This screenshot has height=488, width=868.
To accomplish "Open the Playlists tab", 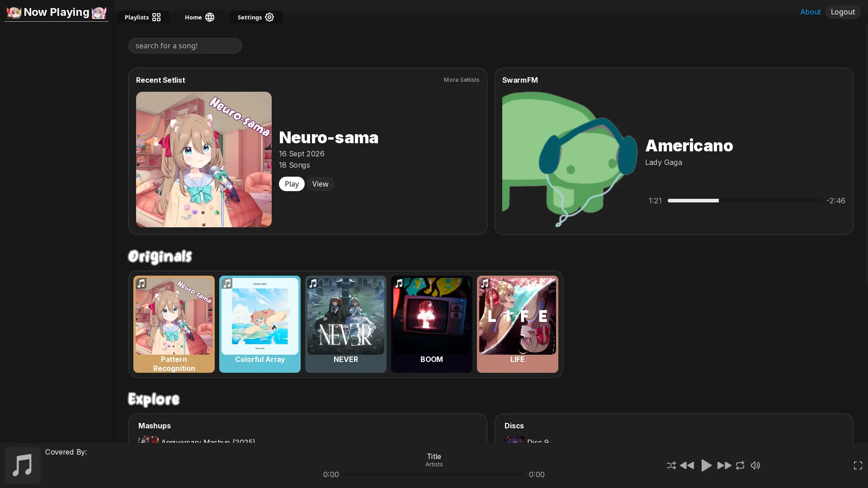I will pos(143,17).
